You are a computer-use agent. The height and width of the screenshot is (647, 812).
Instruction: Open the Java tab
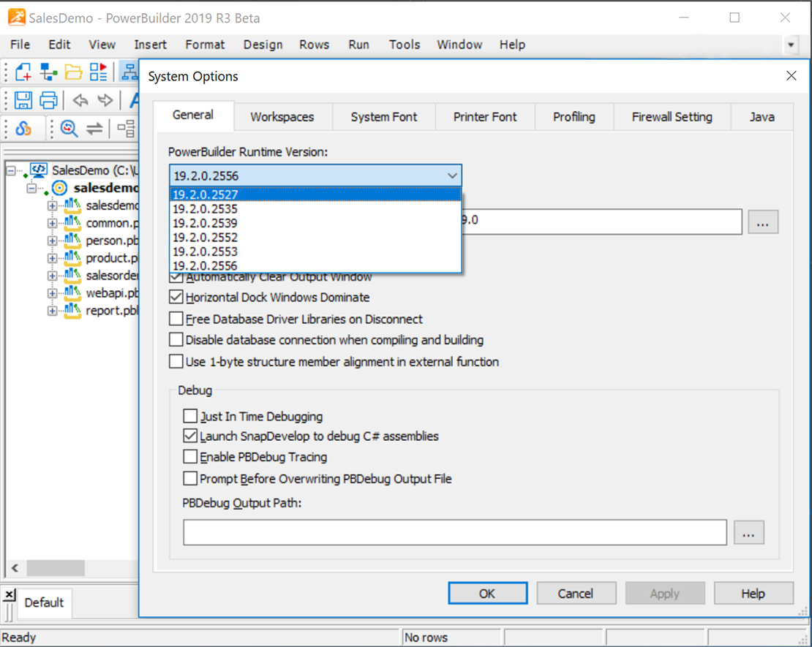tap(762, 117)
